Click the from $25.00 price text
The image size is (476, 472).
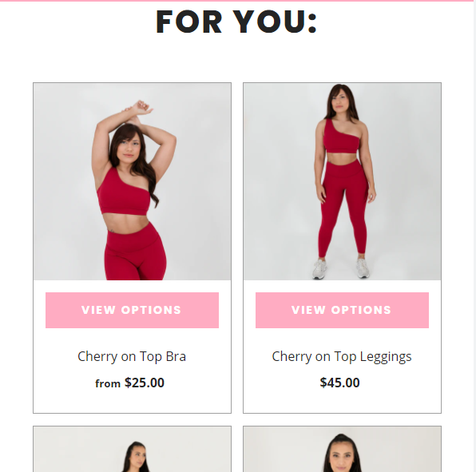click(x=130, y=383)
